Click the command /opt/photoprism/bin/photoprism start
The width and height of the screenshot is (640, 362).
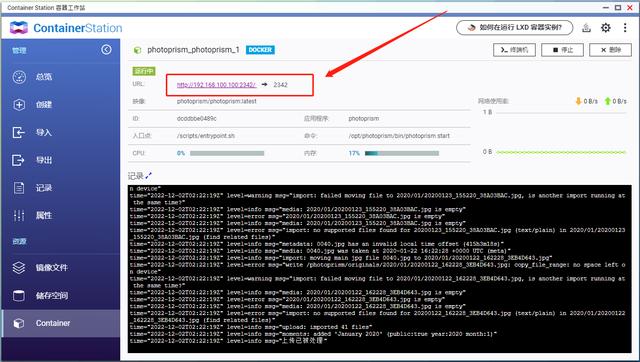pyautogui.click(x=399, y=136)
